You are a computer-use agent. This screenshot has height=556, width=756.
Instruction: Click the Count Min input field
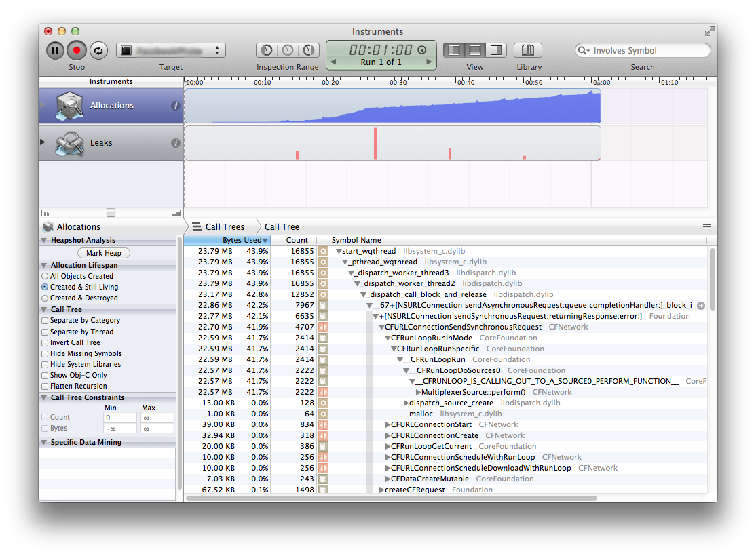point(120,418)
